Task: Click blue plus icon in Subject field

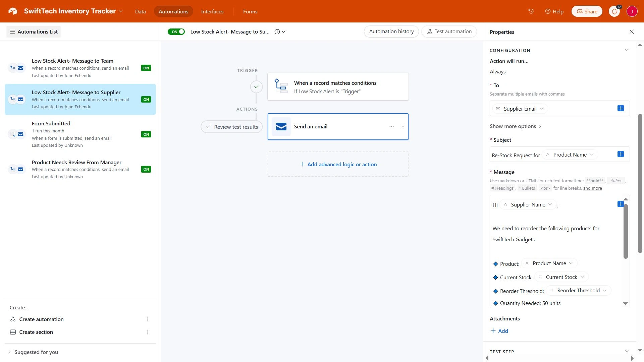Action: coord(621,154)
